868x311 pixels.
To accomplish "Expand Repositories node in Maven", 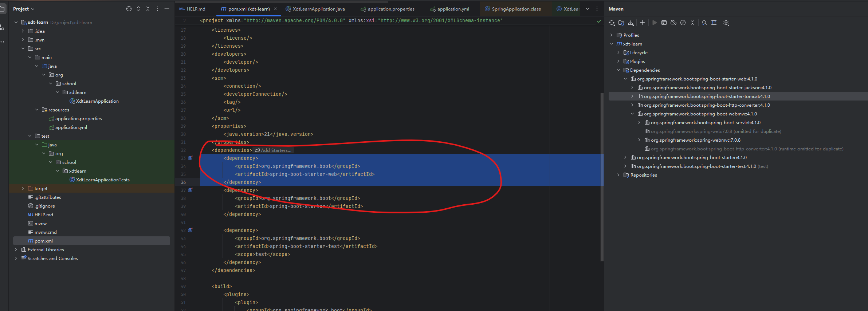I will pos(618,175).
